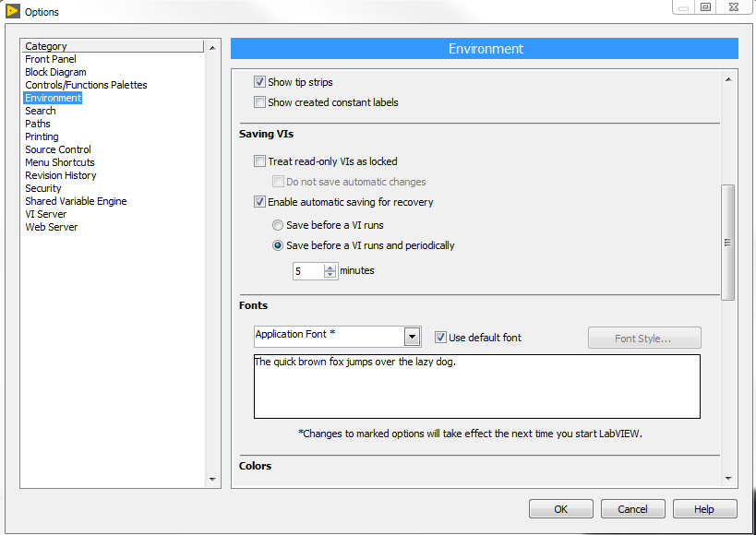The width and height of the screenshot is (756, 535).
Task: Open the Printing category
Action: [x=42, y=137]
